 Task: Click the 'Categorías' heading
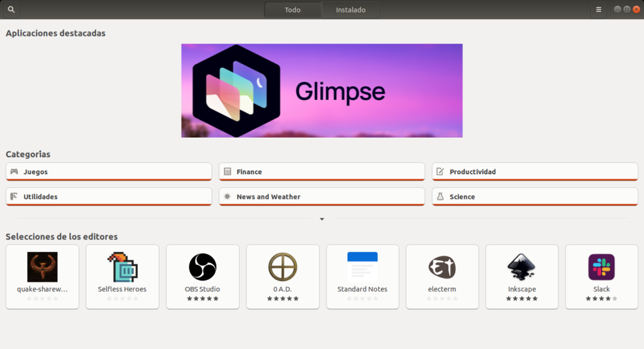click(x=28, y=155)
